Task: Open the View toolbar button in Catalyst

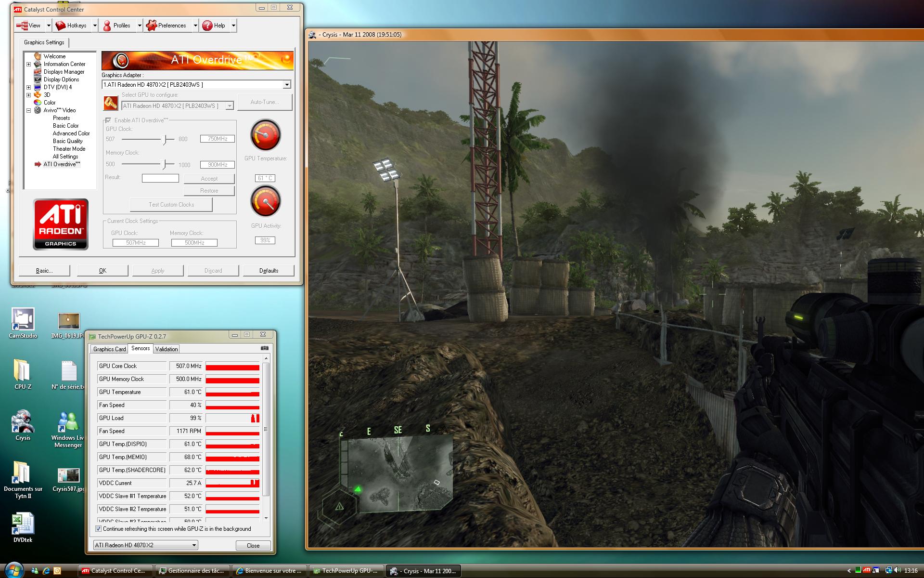Action: coord(29,26)
